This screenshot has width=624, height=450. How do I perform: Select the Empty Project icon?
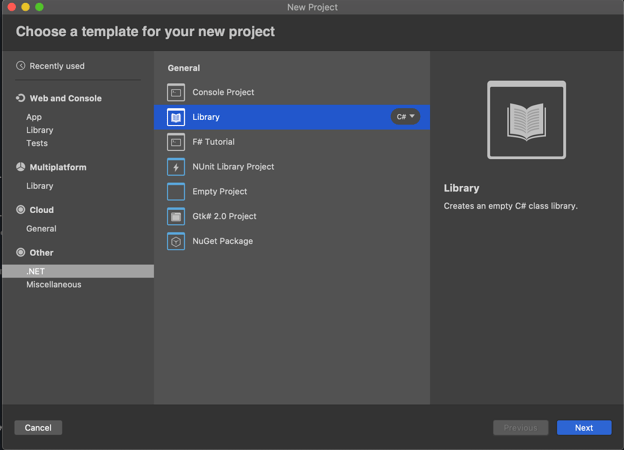[176, 191]
